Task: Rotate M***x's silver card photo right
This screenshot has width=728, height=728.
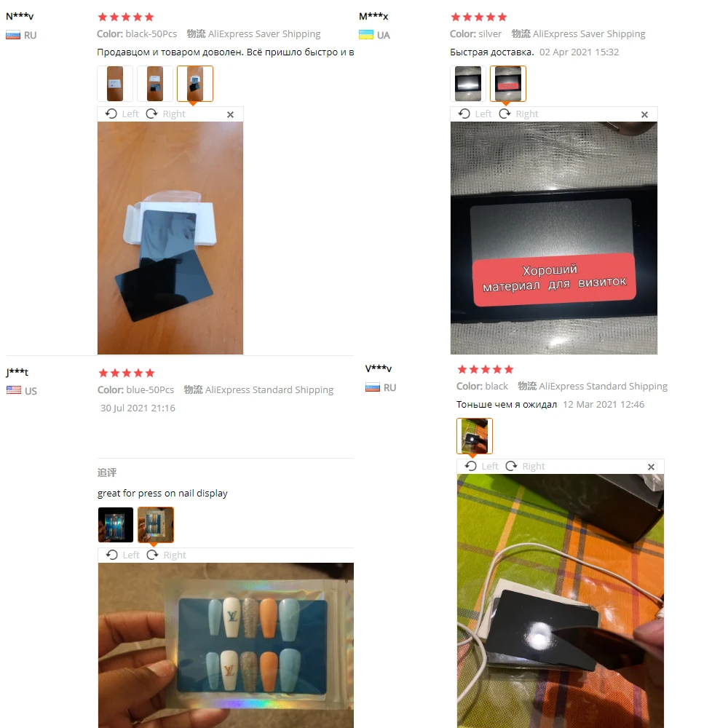Action: [x=518, y=114]
